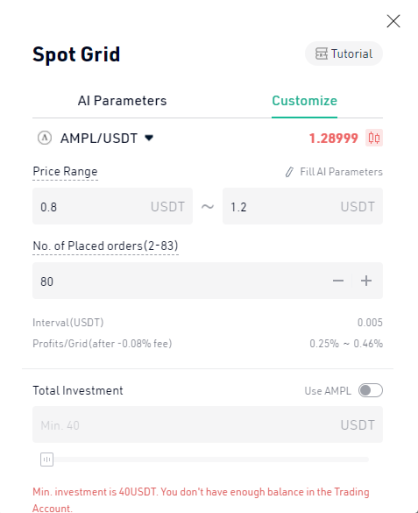
Task: Click the investment slider handle
Action: [47, 459]
